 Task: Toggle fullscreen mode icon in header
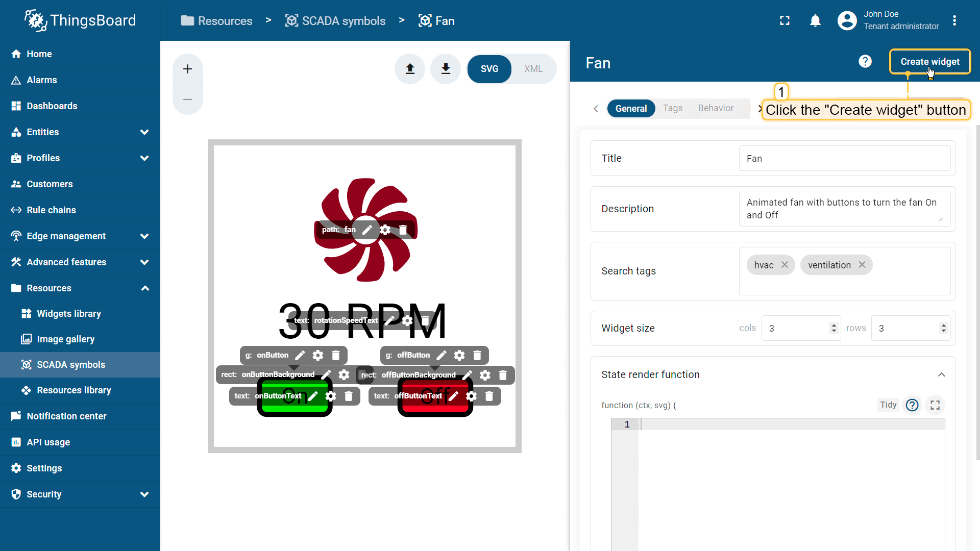pos(785,21)
